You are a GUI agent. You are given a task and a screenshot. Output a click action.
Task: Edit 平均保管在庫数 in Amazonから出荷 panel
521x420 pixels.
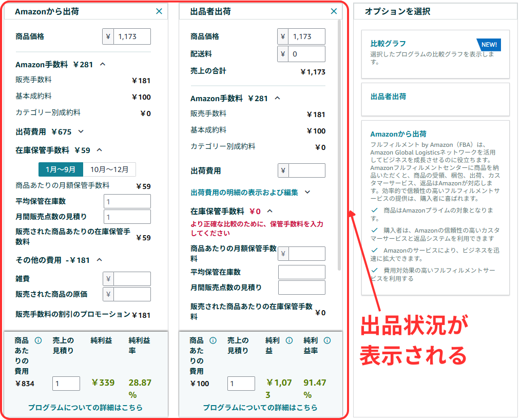[127, 201]
